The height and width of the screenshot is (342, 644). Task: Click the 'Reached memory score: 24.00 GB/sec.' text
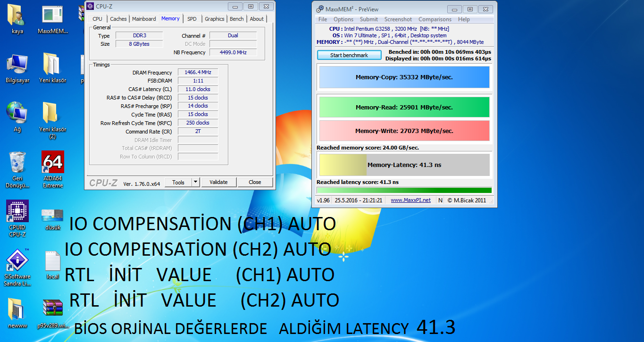[x=368, y=148]
